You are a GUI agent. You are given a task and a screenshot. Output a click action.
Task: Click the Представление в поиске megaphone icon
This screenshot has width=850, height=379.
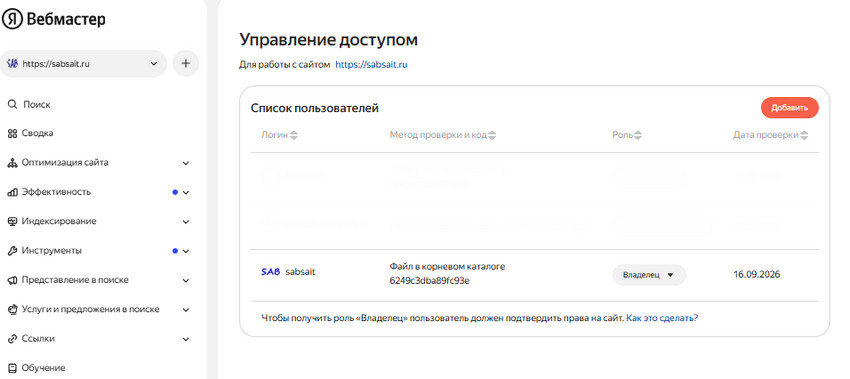(x=12, y=280)
